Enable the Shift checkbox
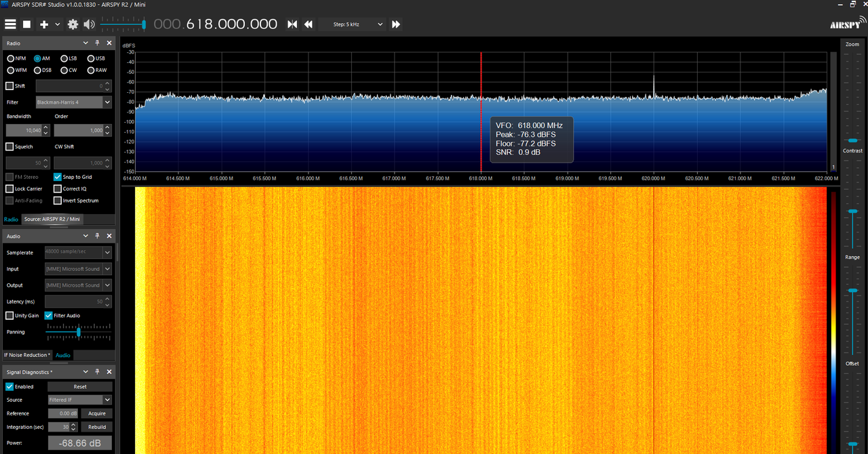This screenshot has width=868, height=454. point(9,86)
